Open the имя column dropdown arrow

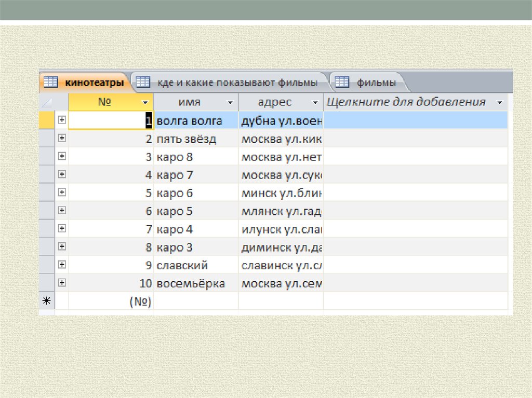click(230, 102)
